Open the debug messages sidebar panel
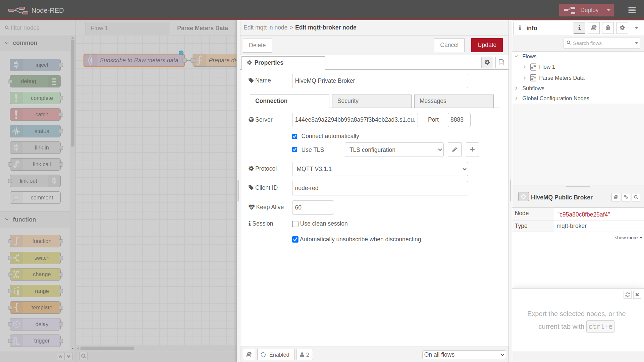The width and height of the screenshot is (644, 362). click(x=608, y=28)
